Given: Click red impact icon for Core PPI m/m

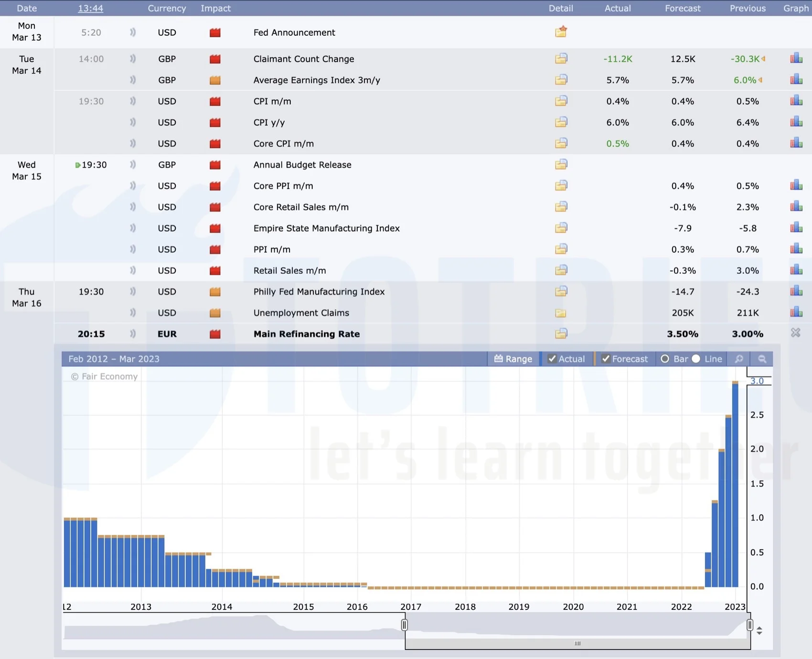Looking at the screenshot, I should 215,186.
